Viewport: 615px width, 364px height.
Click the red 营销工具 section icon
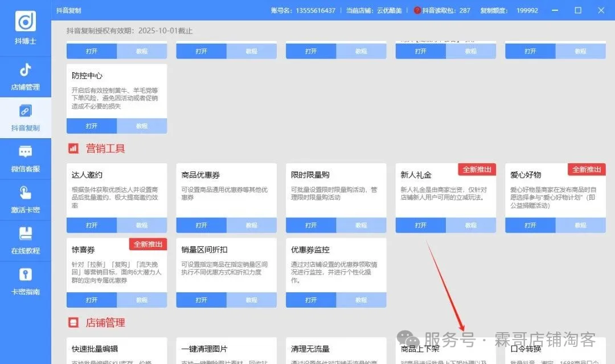click(73, 148)
